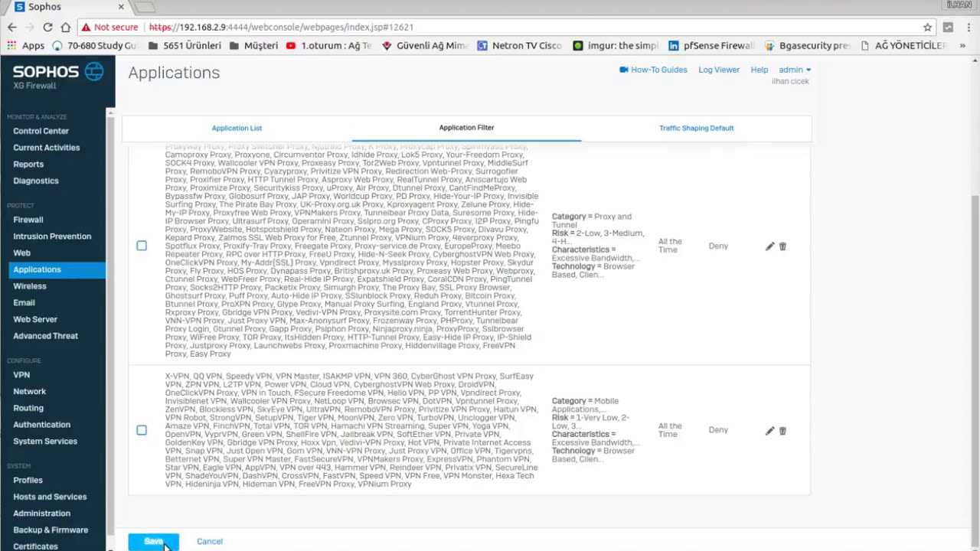Image resolution: width=980 pixels, height=551 pixels.
Task: Open the 1.oturum YouTube bookmark
Action: click(328, 46)
